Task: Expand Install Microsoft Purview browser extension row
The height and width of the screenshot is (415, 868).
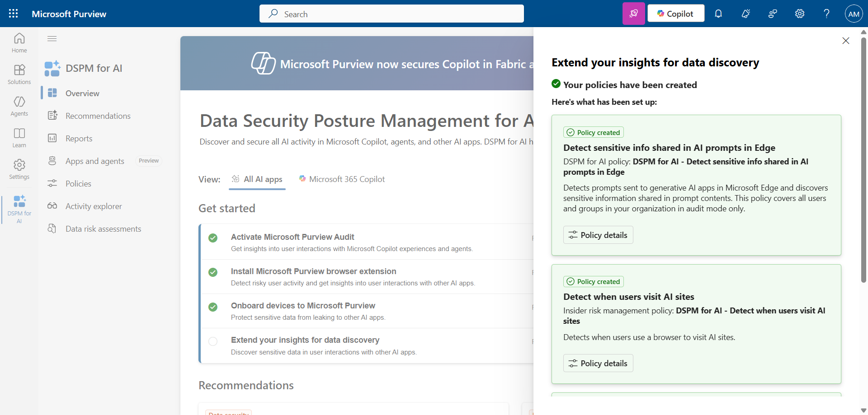Action: (x=313, y=271)
